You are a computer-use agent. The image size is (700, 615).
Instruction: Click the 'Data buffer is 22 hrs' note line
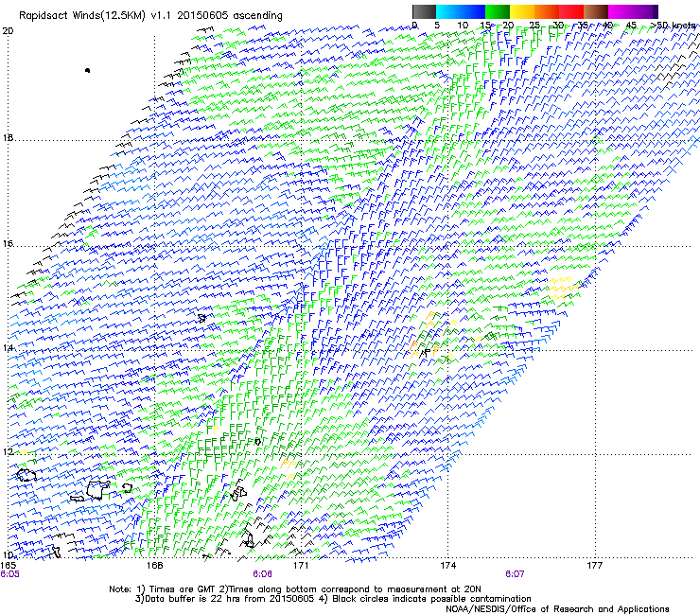[333, 599]
